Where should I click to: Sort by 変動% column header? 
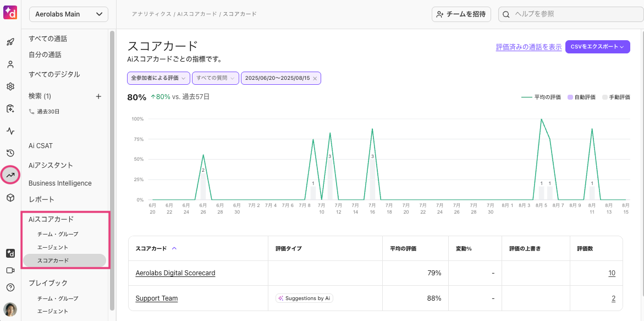(x=463, y=248)
